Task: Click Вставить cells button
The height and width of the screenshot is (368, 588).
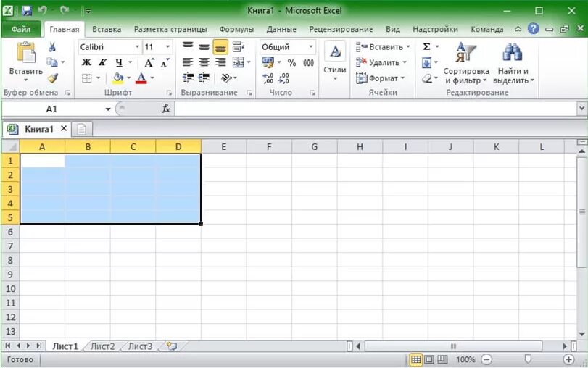Action: (x=383, y=47)
